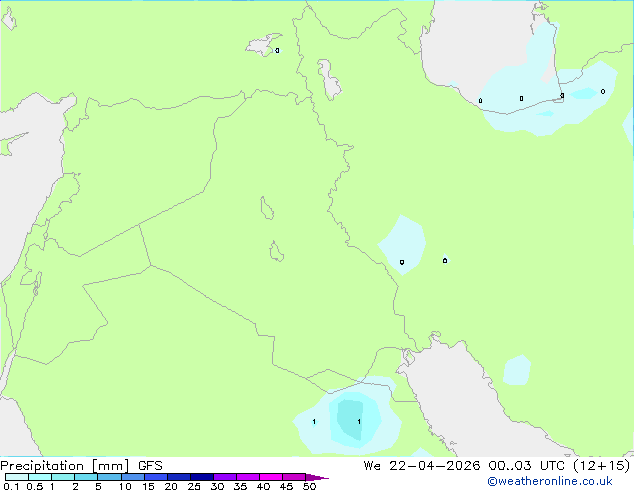Pick the magenta swatch starting at 40
The height and width of the screenshot is (490, 634).
(x=271, y=477)
